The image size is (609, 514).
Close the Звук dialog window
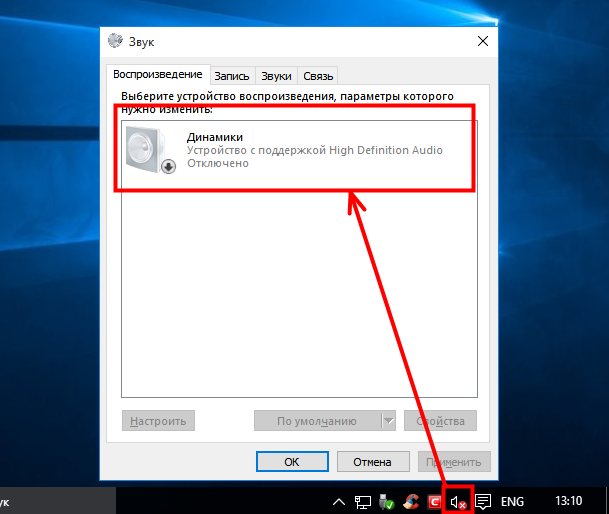click(x=483, y=41)
